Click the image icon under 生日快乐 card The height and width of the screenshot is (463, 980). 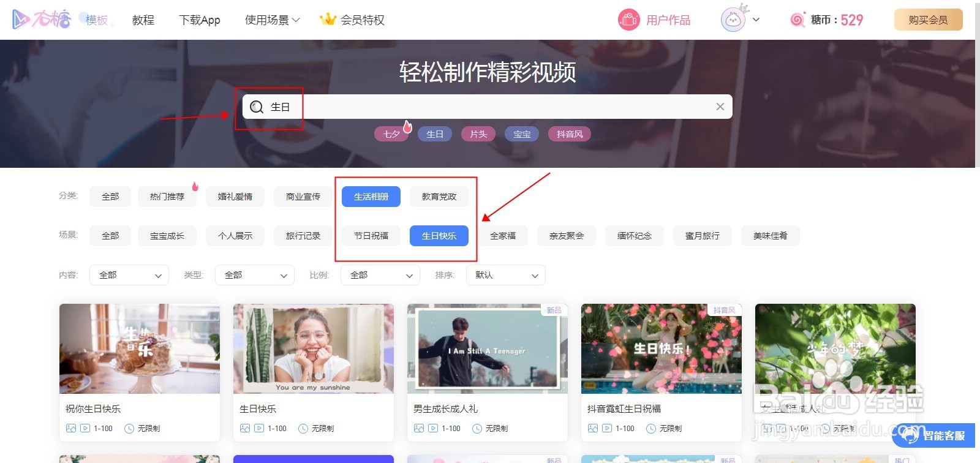pos(245,428)
